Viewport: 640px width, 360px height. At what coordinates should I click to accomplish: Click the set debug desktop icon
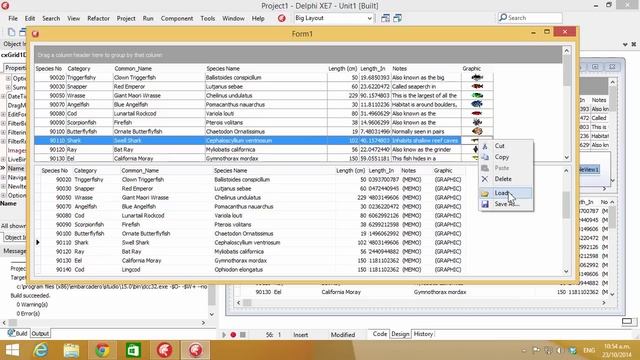pos(397,18)
